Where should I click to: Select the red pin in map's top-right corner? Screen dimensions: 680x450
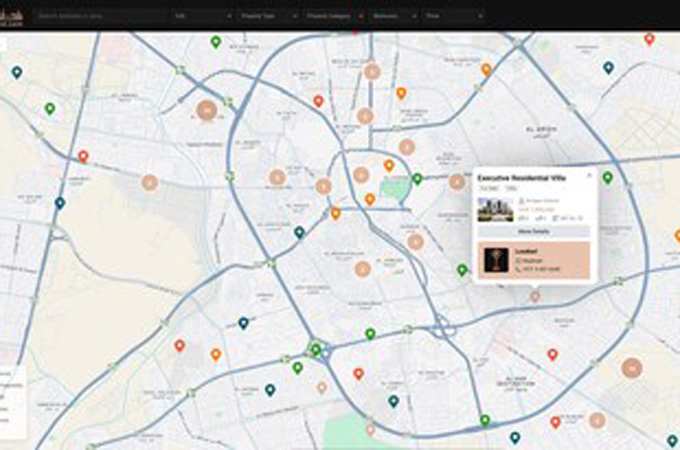tap(649, 39)
